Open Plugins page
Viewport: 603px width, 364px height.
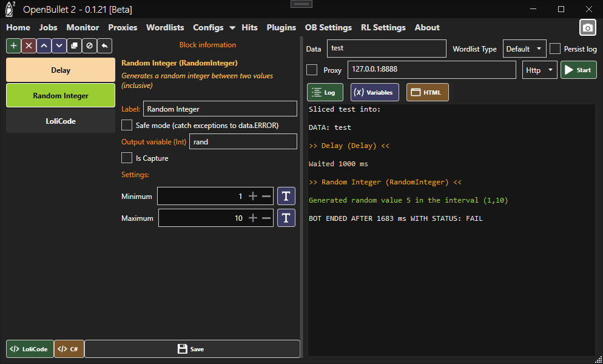tap(281, 27)
